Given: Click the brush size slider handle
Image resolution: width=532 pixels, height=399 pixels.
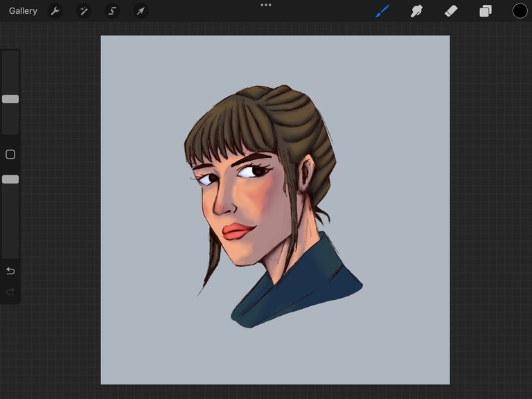Looking at the screenshot, I should click(10, 99).
